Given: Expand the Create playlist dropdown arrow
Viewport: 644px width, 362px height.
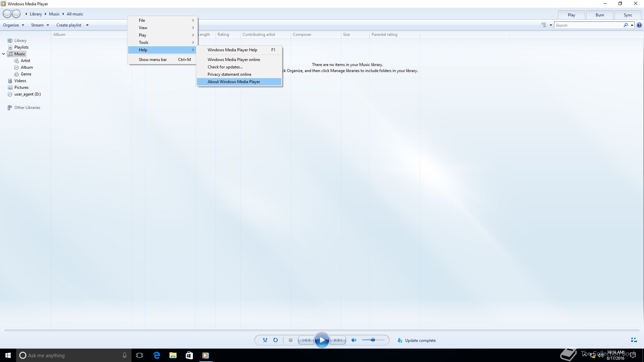Looking at the screenshot, I should click(x=87, y=25).
